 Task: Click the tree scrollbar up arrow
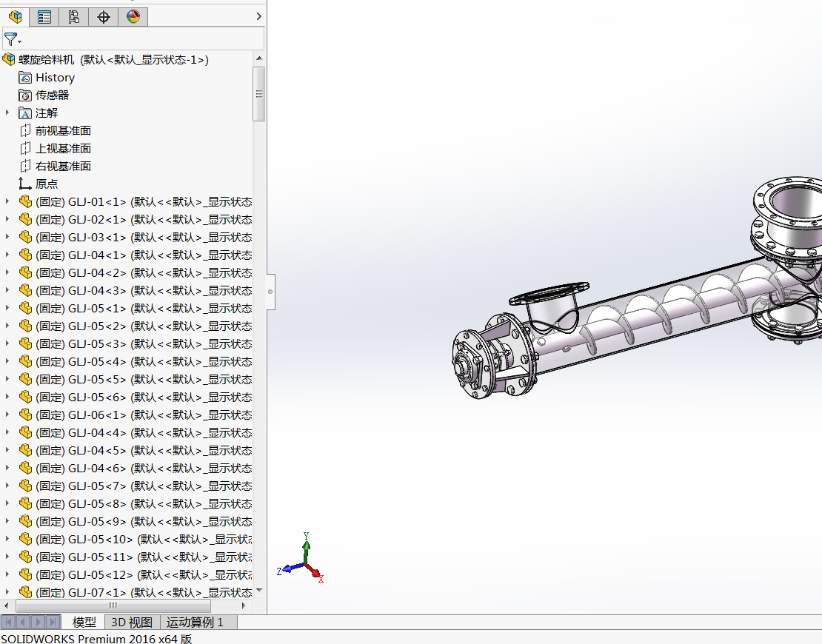(x=259, y=58)
